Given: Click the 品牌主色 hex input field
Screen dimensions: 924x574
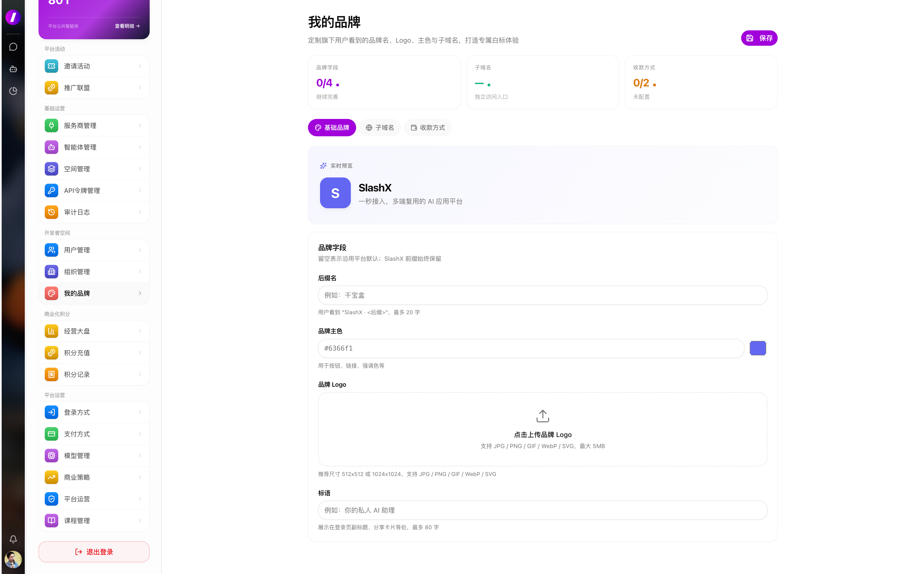Looking at the screenshot, I should click(531, 348).
